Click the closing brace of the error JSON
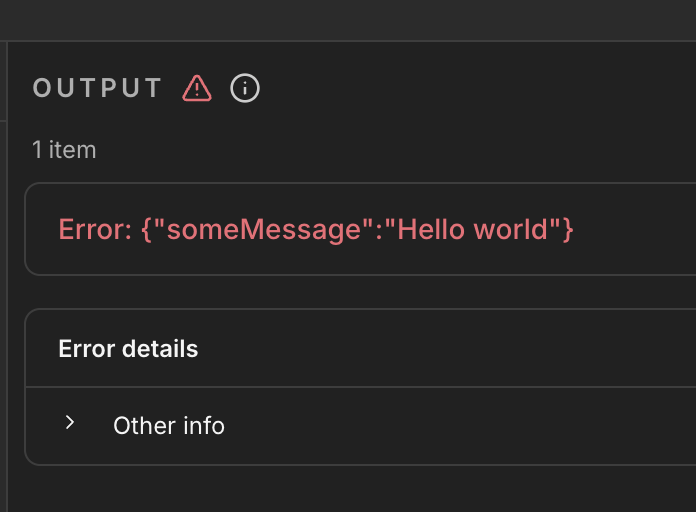This screenshot has height=512, width=696. coord(567,229)
